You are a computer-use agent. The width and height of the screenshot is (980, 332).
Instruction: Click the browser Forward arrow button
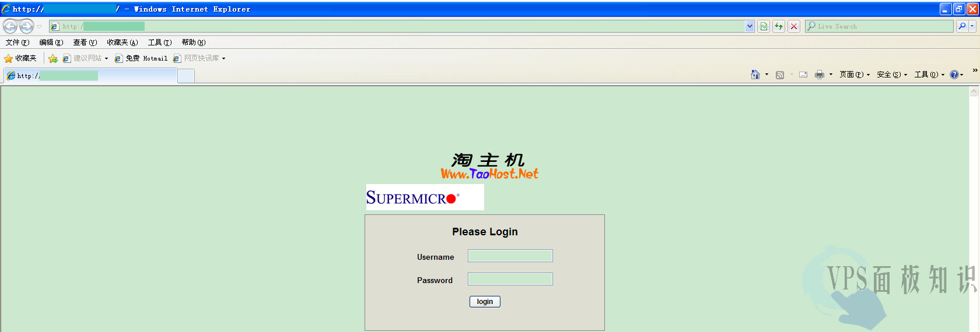26,26
